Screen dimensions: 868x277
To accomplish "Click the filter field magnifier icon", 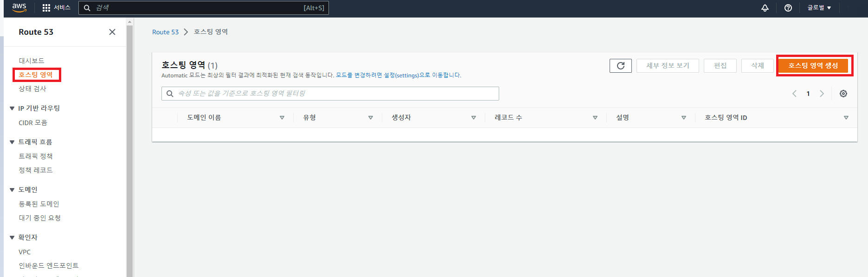I will tap(170, 94).
